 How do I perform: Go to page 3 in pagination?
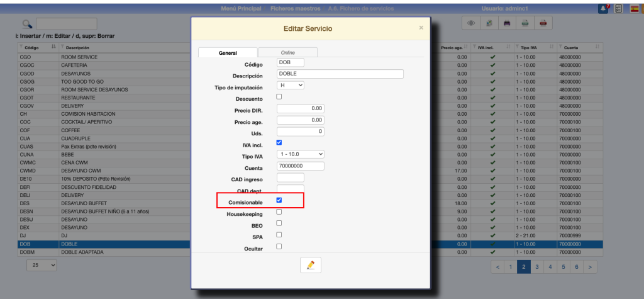[536, 267]
